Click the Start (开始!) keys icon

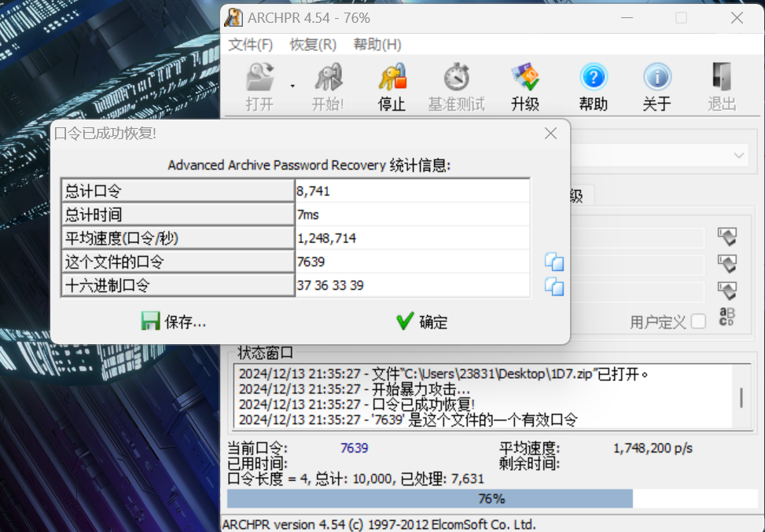[328, 78]
